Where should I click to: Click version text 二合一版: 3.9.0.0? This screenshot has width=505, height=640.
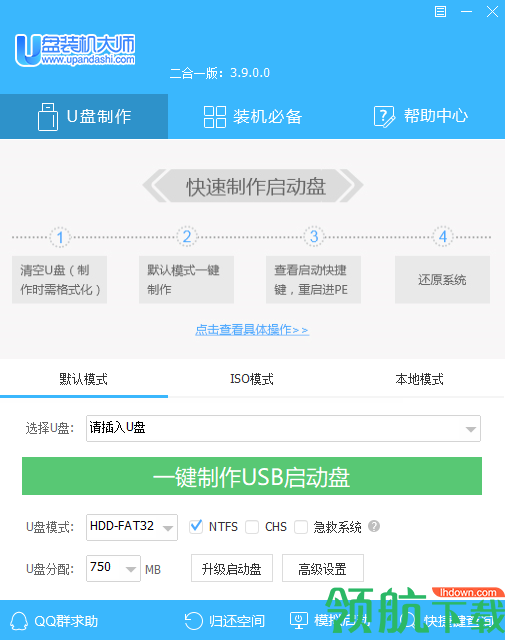pos(220,73)
